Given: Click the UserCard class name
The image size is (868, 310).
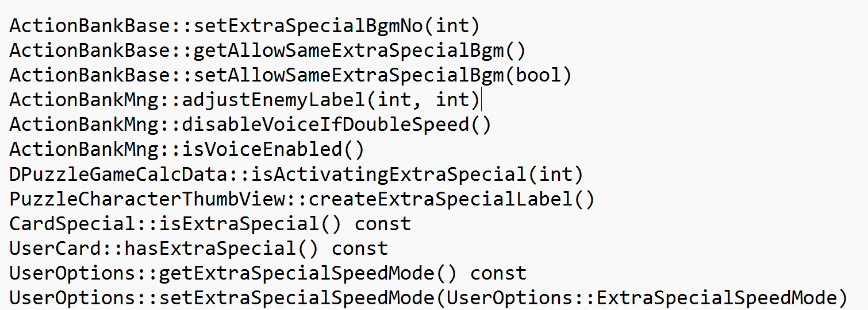Looking at the screenshot, I should (x=55, y=249).
